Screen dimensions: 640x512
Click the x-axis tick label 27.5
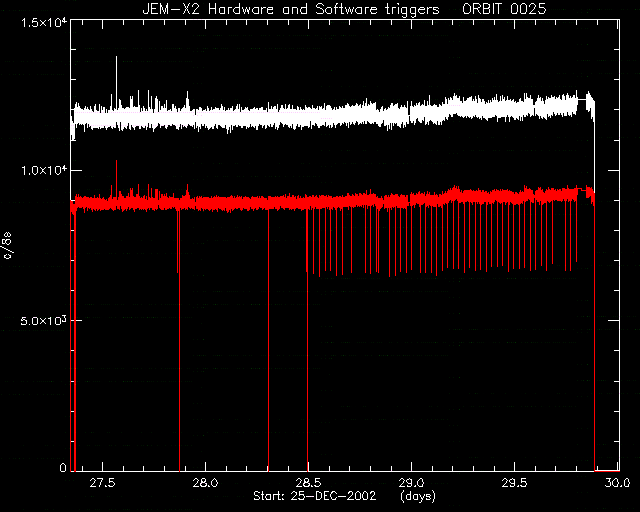[102, 483]
